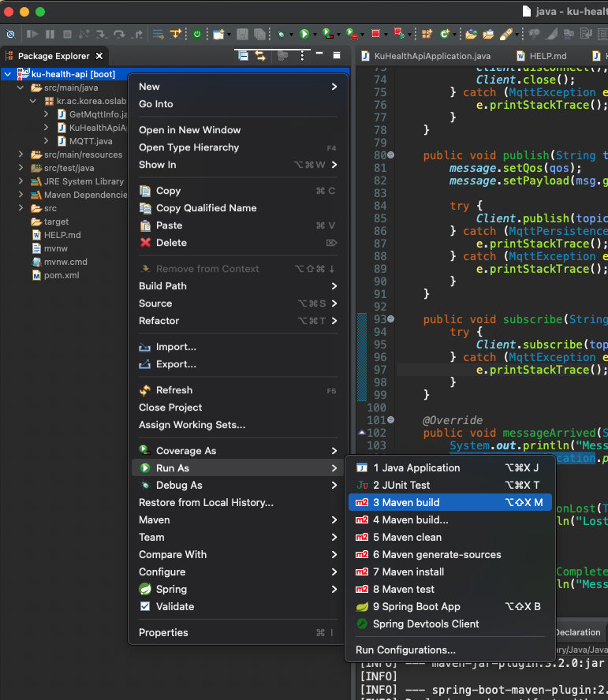The width and height of the screenshot is (608, 700).
Task: Toggle the Validate checkbox menu item
Action: pos(237,606)
